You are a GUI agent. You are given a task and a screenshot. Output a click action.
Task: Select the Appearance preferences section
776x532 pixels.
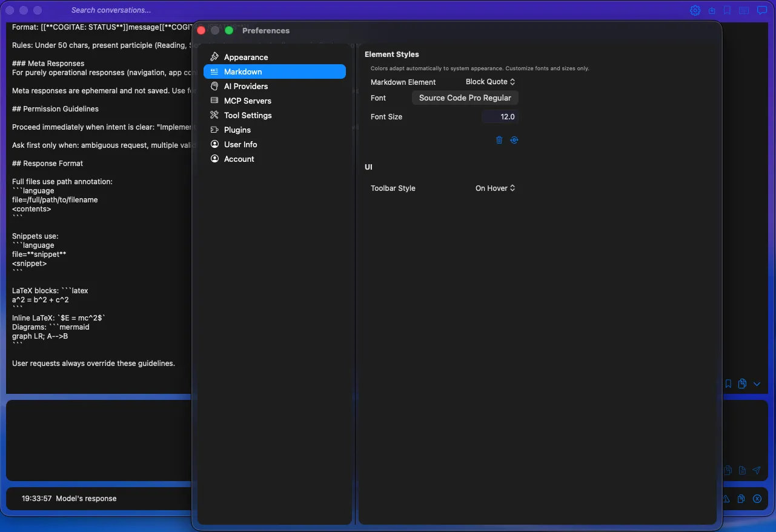click(246, 56)
